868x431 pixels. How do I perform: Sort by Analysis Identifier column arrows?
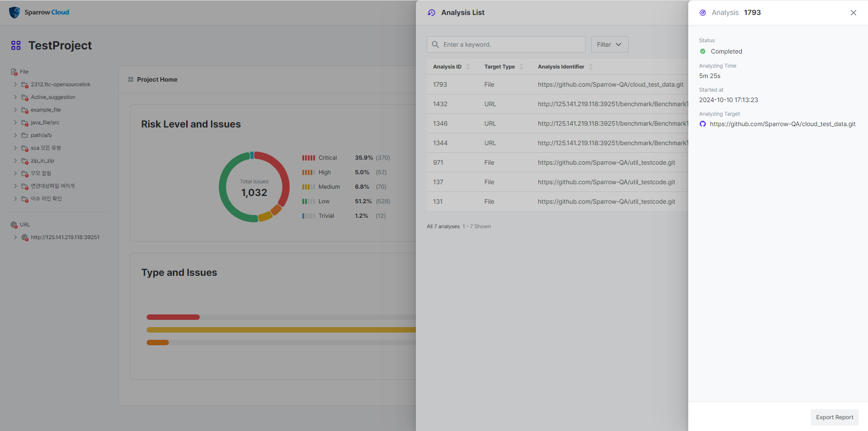click(591, 67)
